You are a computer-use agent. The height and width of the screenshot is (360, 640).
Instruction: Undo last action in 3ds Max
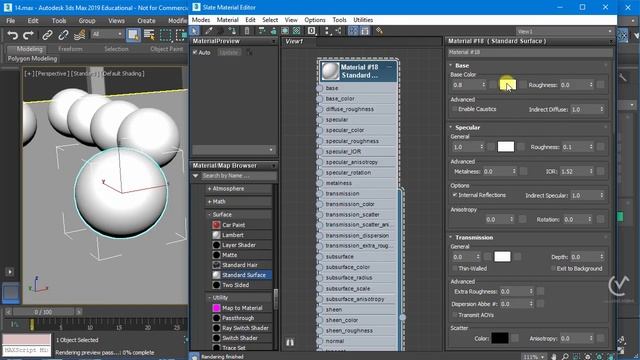[12, 35]
